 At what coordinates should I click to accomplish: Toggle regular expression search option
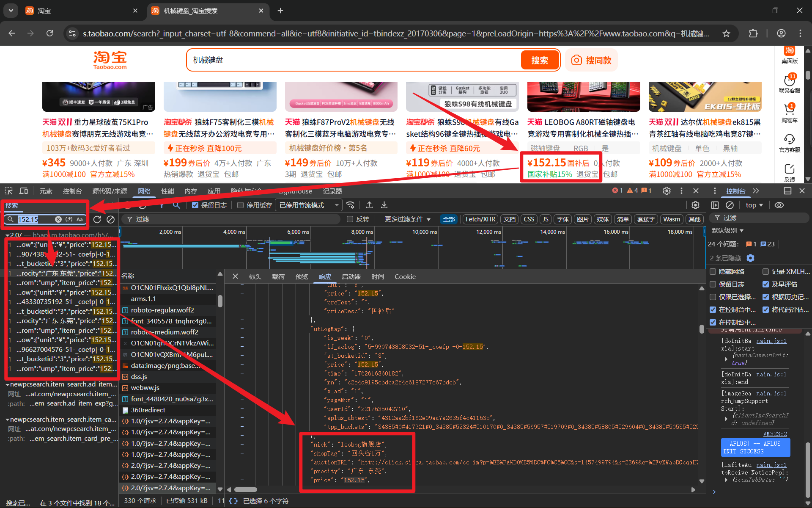[69, 219]
